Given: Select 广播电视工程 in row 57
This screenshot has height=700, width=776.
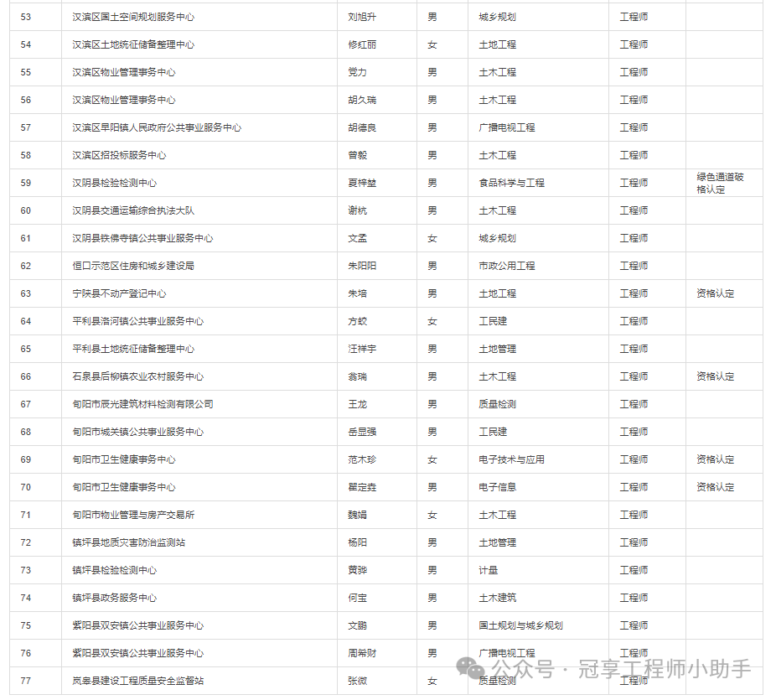Looking at the screenshot, I should point(507,127).
